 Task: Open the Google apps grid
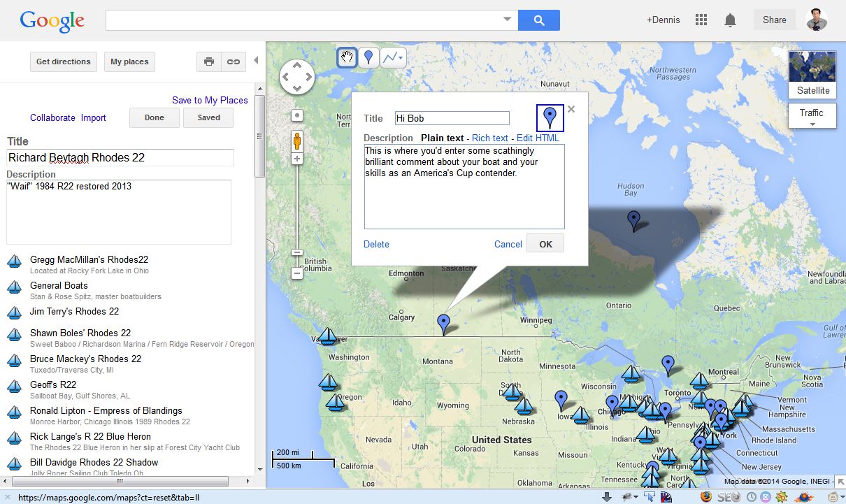(x=701, y=20)
